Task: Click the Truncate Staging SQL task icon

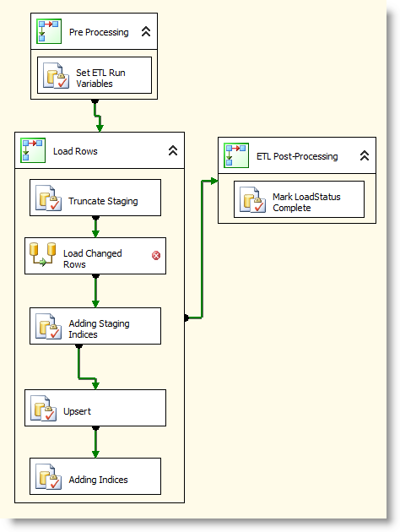Action: [48, 198]
